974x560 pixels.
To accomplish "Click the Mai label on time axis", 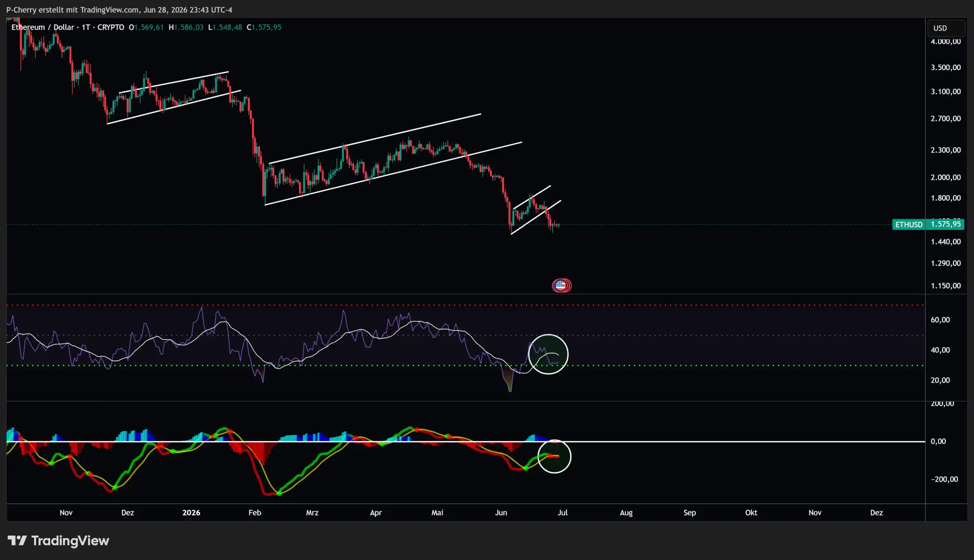I will point(437,513).
